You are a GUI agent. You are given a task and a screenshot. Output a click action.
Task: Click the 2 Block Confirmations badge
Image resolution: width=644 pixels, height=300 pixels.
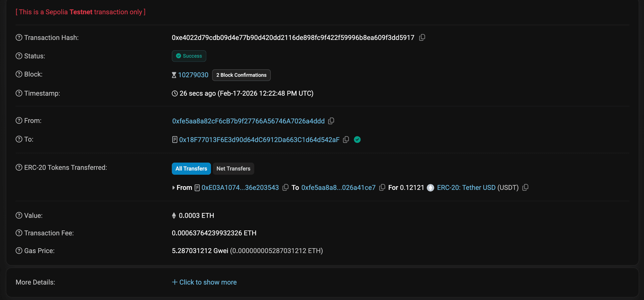tap(241, 75)
